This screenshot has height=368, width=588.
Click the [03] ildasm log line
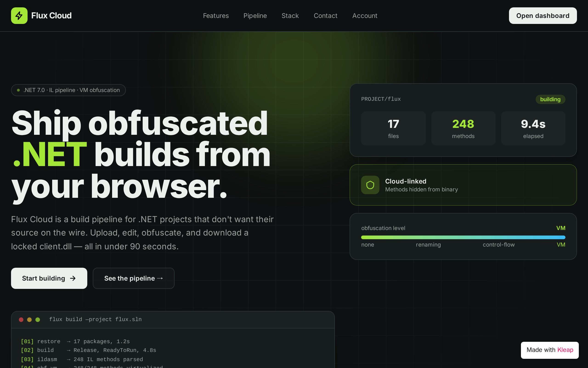[82, 359]
